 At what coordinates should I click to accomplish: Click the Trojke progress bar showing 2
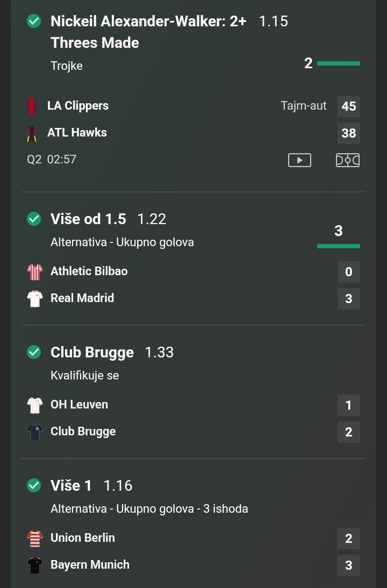pos(338,63)
